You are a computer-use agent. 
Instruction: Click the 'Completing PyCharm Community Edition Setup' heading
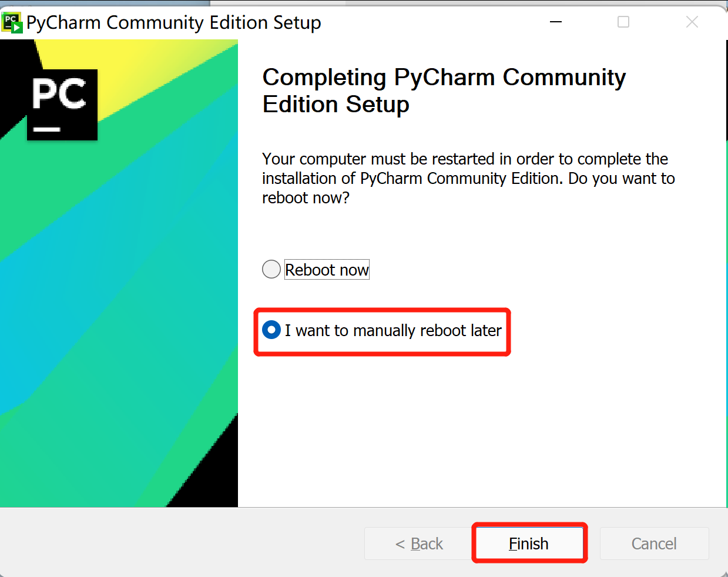(x=444, y=90)
